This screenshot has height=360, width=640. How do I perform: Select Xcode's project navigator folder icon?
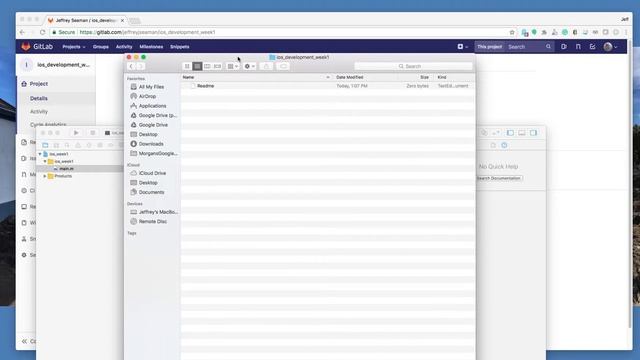click(x=45, y=145)
